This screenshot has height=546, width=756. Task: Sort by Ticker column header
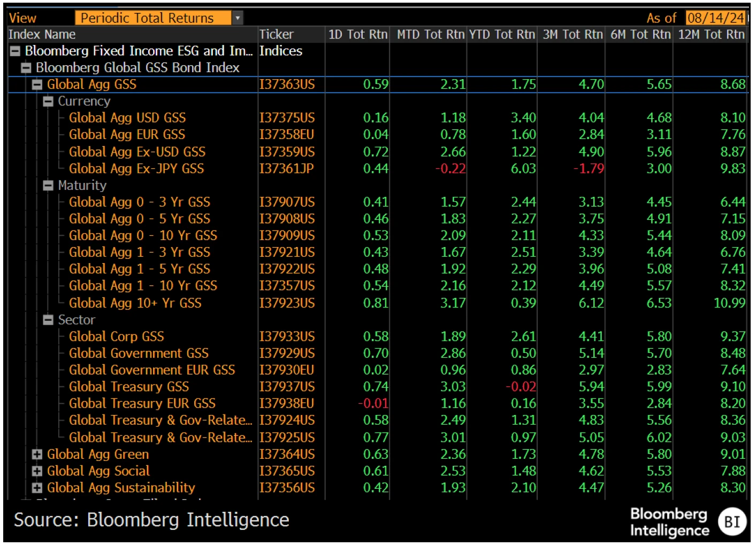click(292, 35)
